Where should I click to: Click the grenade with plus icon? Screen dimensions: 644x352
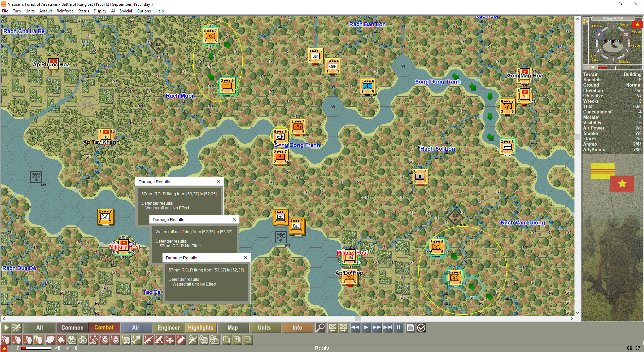16,340
